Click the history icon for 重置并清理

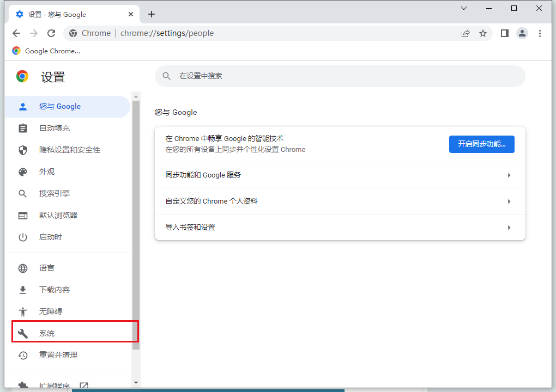[23, 355]
